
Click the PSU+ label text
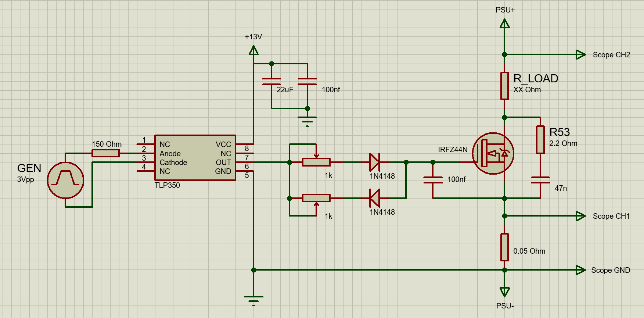[x=505, y=10]
